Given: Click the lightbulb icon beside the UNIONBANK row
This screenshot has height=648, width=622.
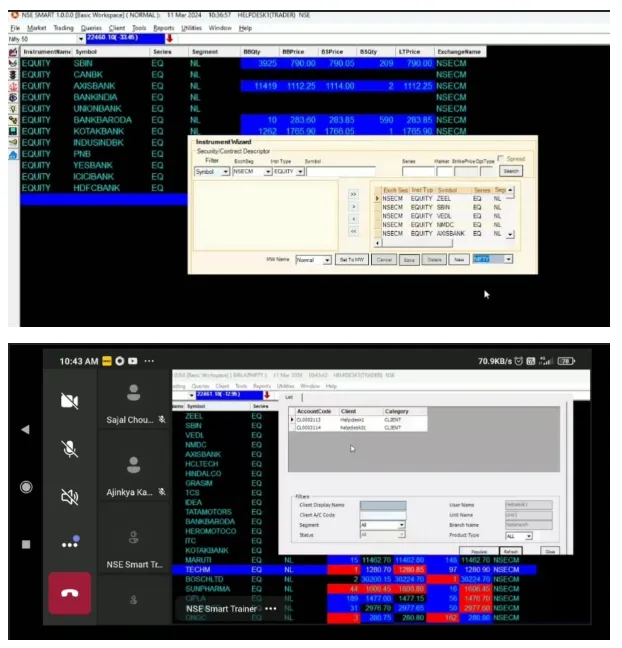Looking at the screenshot, I should tap(13, 109).
